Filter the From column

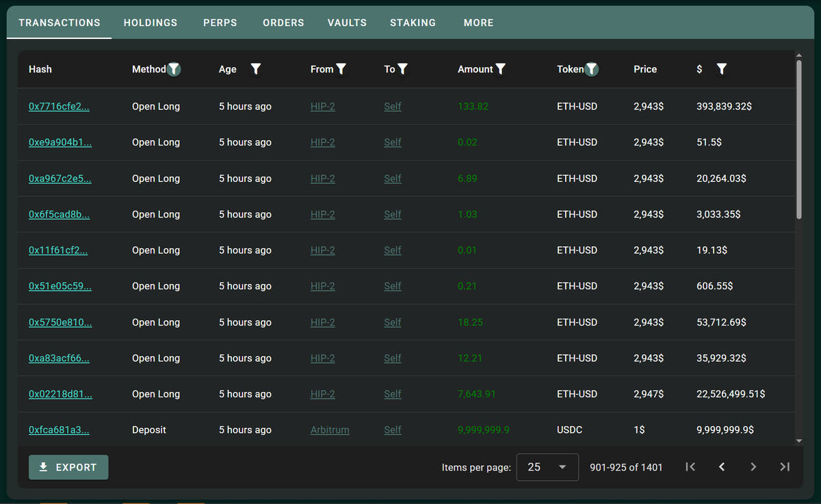341,68
